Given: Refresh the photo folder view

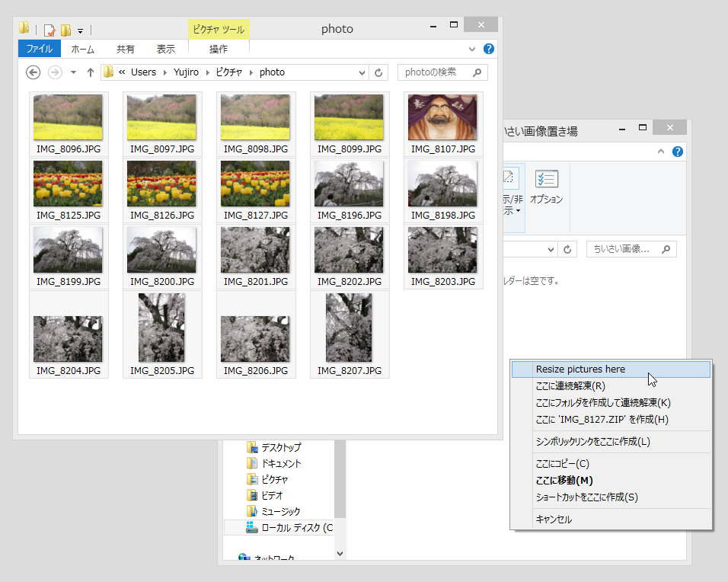Looking at the screenshot, I should [x=378, y=72].
